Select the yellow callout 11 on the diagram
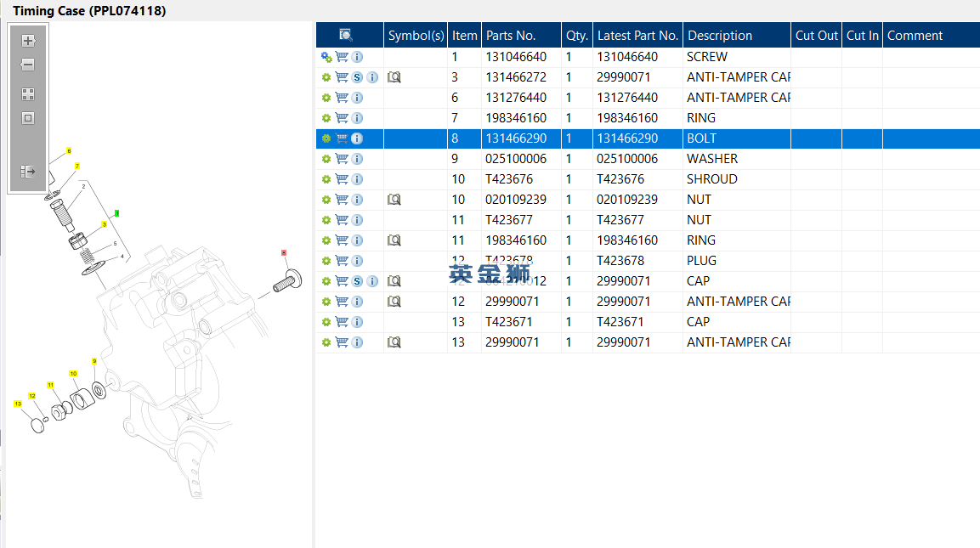This screenshot has width=980, height=548. tap(51, 385)
